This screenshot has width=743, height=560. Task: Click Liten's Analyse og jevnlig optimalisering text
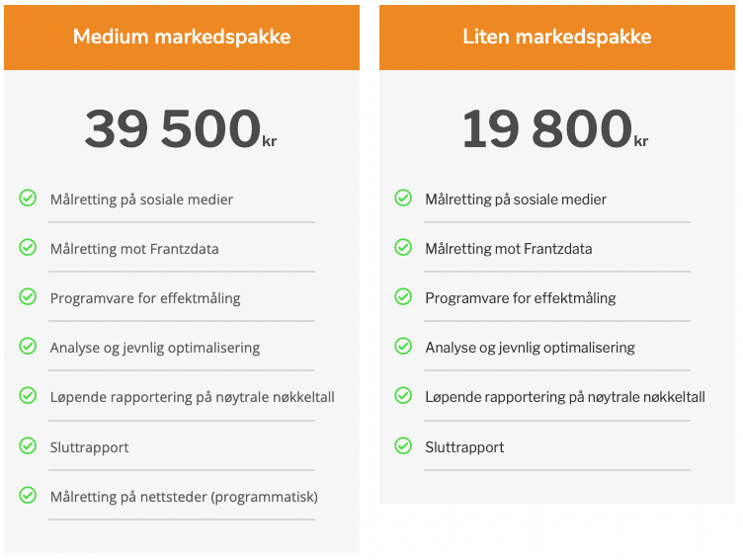(531, 348)
